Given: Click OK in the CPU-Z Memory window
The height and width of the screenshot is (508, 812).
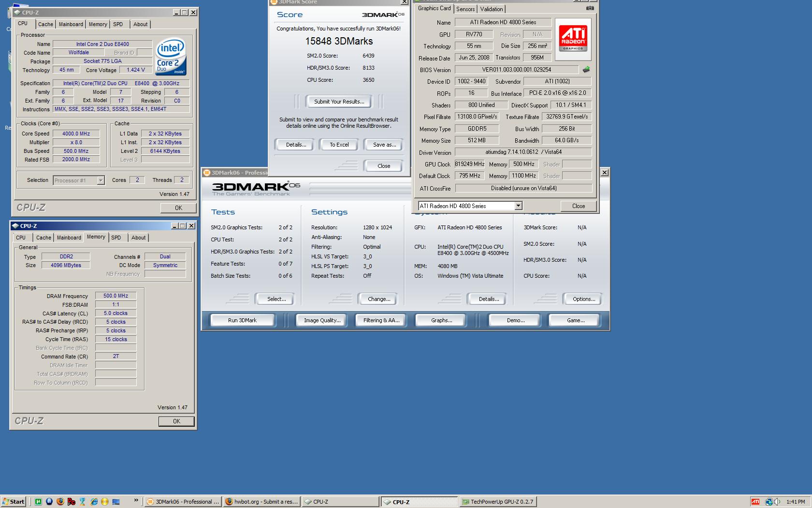Looking at the screenshot, I should (176, 421).
